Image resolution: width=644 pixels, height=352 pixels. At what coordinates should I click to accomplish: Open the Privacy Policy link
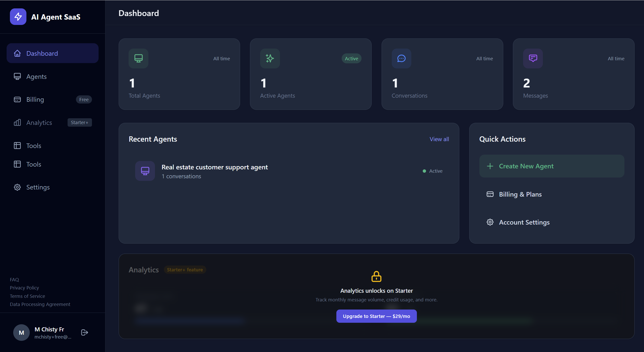[x=24, y=288]
